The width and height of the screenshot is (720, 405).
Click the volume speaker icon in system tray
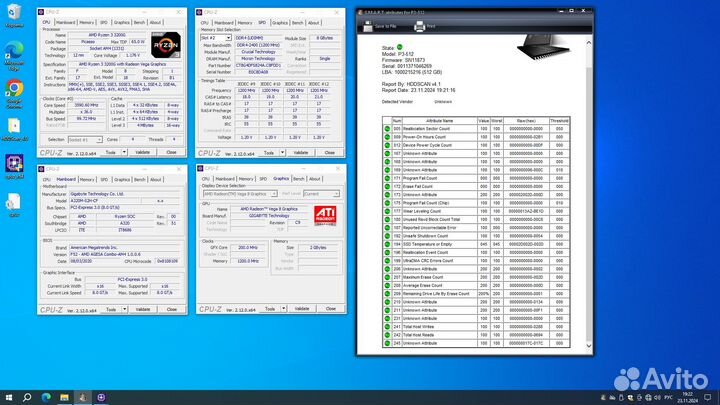[657, 397]
